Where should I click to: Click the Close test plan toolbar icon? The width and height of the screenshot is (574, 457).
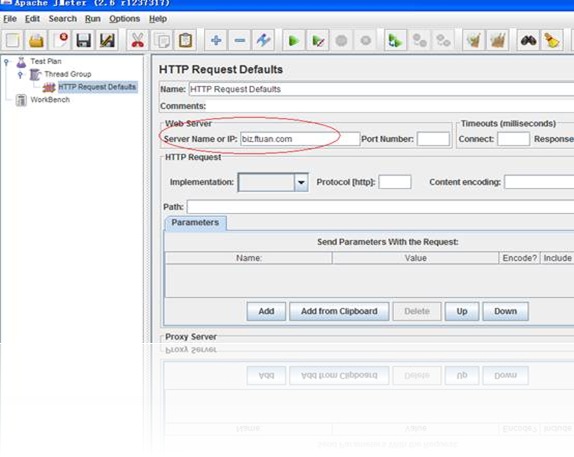click(60, 40)
